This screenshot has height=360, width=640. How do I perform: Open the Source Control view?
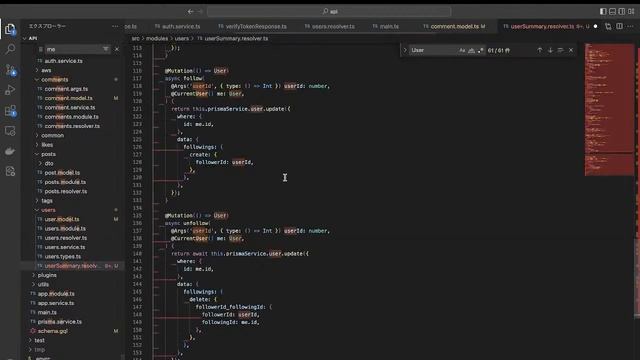click(x=10, y=70)
